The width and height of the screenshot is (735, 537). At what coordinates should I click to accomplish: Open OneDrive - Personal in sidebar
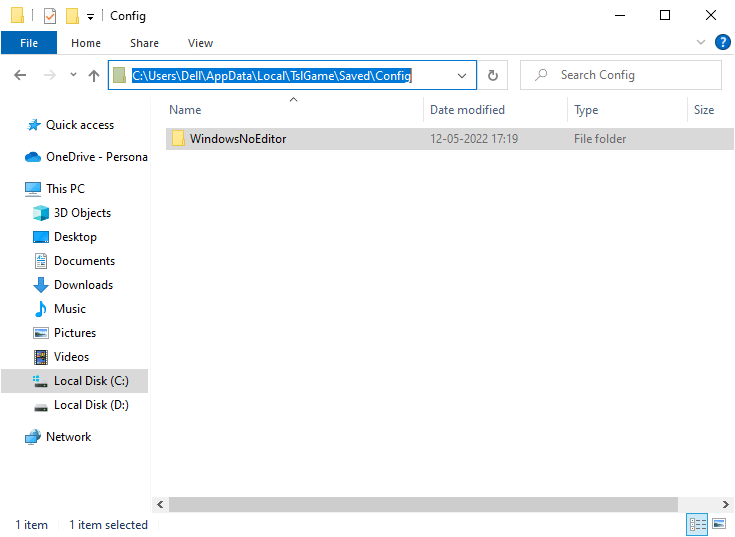[86, 157]
